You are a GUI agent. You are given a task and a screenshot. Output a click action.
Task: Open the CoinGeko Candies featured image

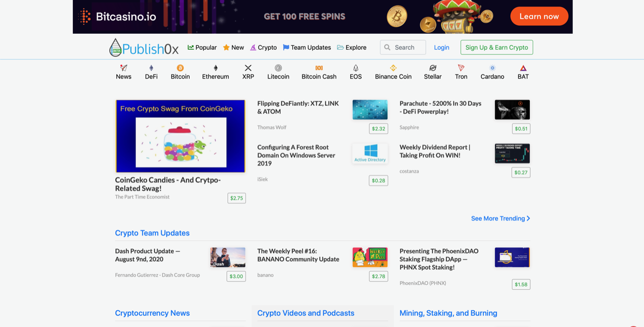tap(180, 136)
